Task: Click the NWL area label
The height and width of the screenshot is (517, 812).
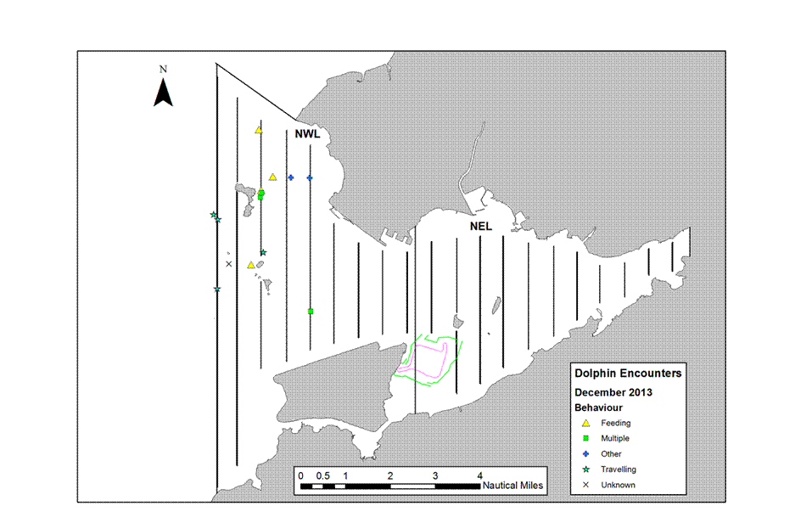Action: tap(308, 134)
